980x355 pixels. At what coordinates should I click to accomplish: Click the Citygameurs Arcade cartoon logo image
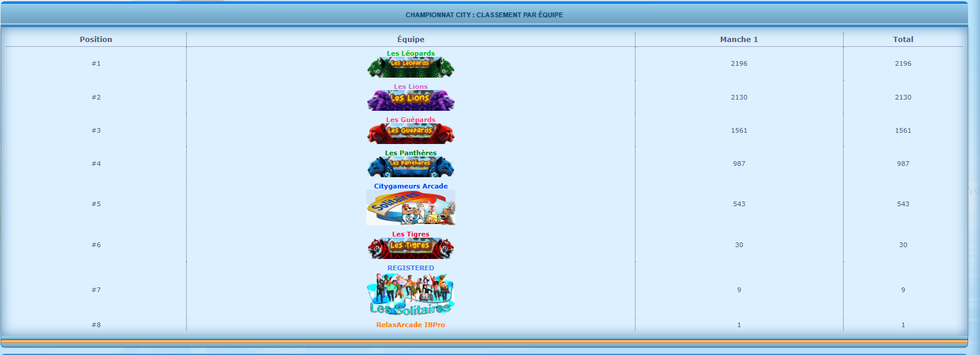pyautogui.click(x=410, y=207)
